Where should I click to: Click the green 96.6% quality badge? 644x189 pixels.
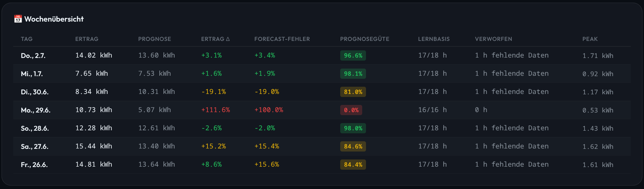[x=353, y=56]
